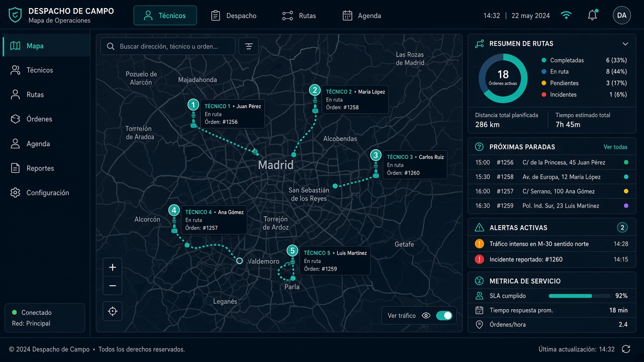The width and height of the screenshot is (644, 362).
Task: Click the Completadas legend dot
Action: (x=544, y=60)
